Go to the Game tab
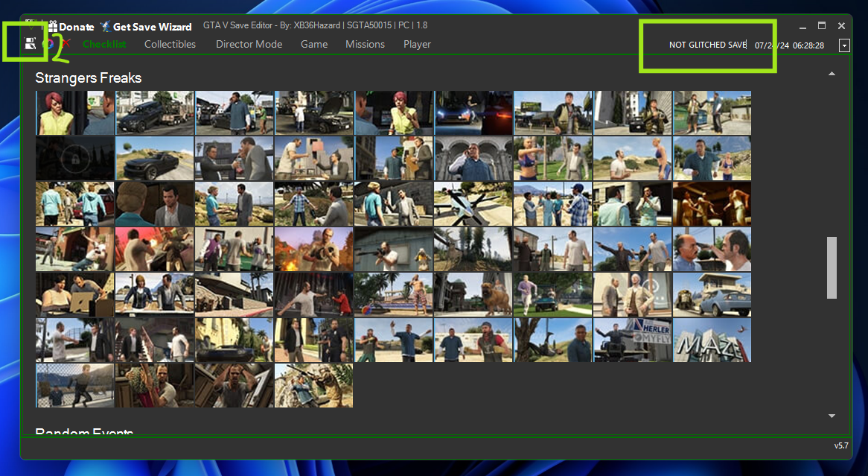 [x=314, y=44]
